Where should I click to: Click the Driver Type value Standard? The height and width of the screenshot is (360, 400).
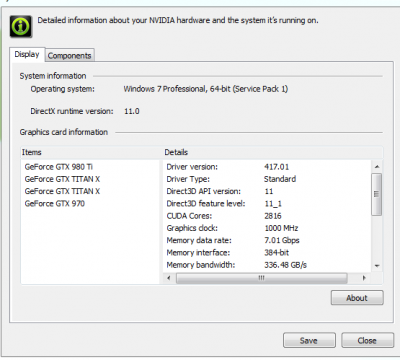(280, 179)
